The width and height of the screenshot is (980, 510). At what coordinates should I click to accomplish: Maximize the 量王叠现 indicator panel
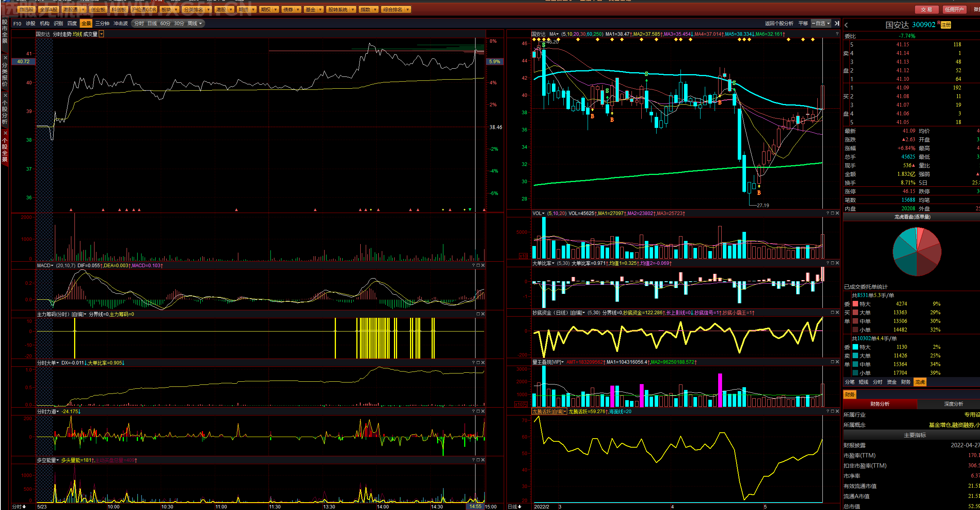[833, 362]
